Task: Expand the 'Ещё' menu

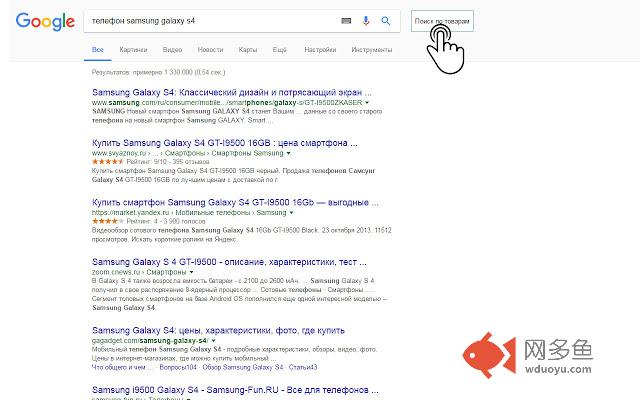Action: [x=280, y=50]
